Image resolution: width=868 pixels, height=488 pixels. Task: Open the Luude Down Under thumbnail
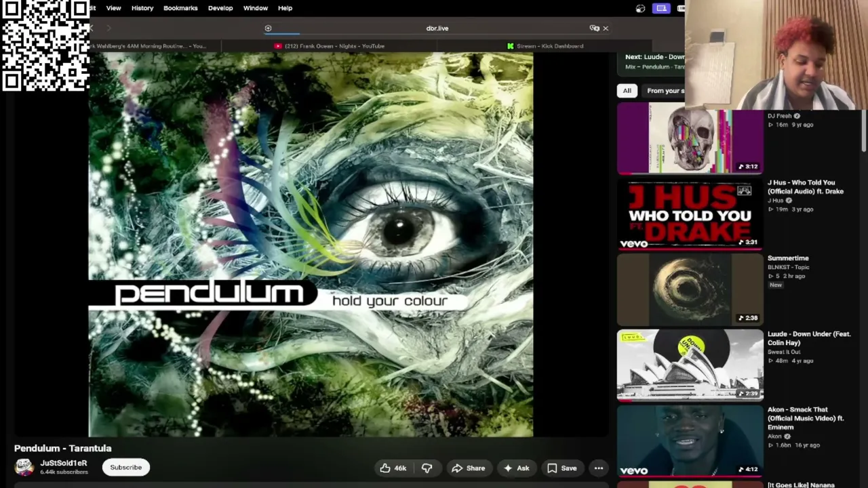[x=690, y=365]
